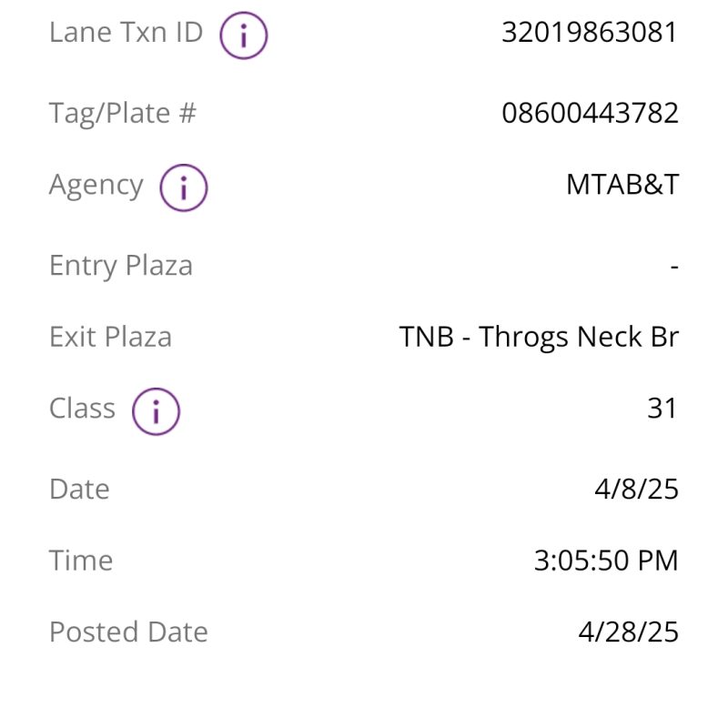Click the Date label

pyautogui.click(x=79, y=489)
